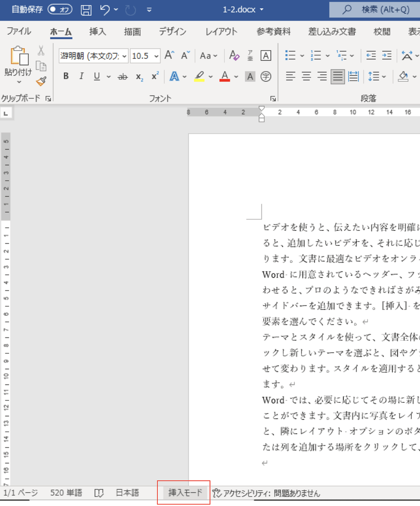
Task: Toggle Bold formatting
Action: [x=66, y=77]
